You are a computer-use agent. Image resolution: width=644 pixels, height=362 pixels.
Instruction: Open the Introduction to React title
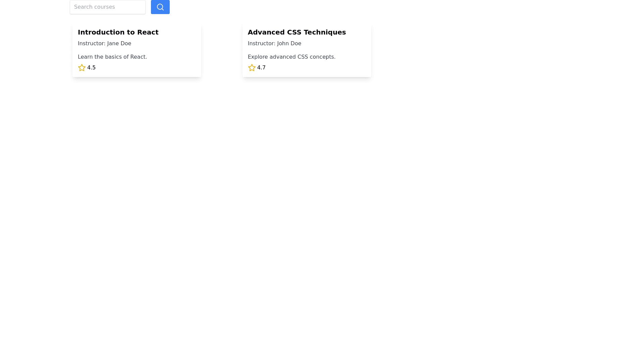click(118, 32)
